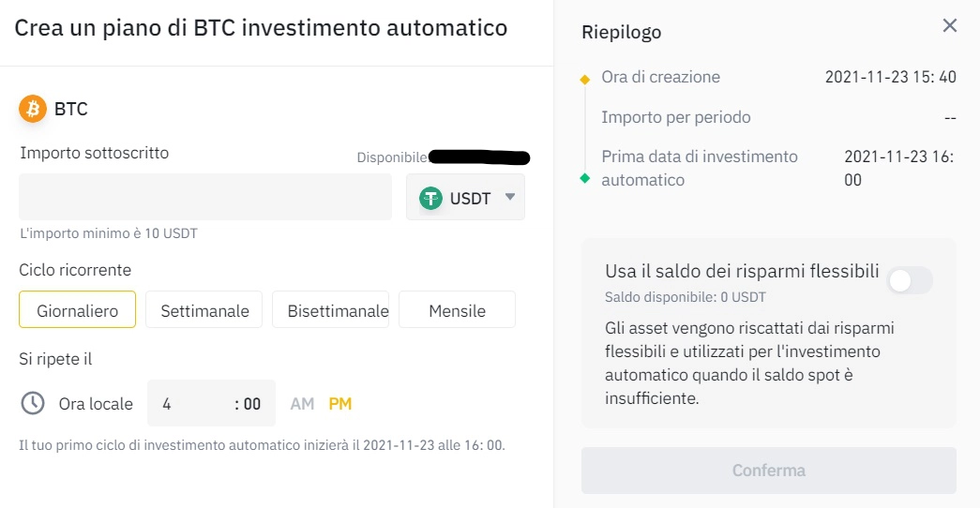Click the orange Bitcoin BTC icon

34,109
